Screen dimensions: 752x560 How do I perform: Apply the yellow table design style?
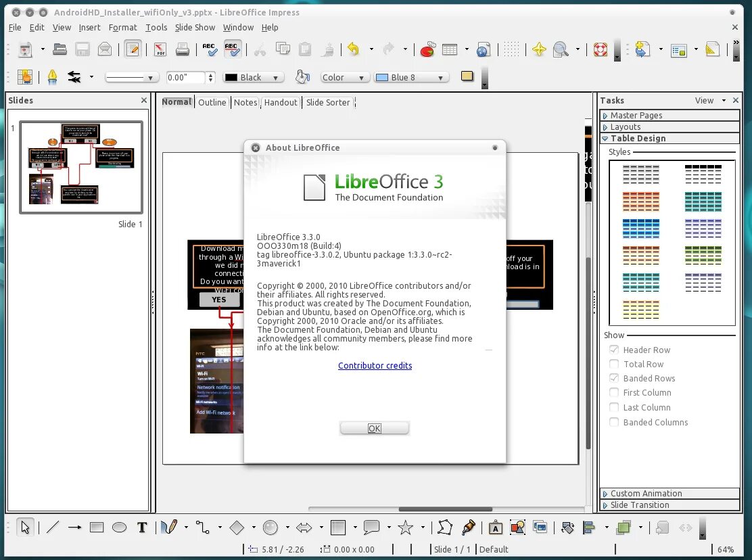640,309
